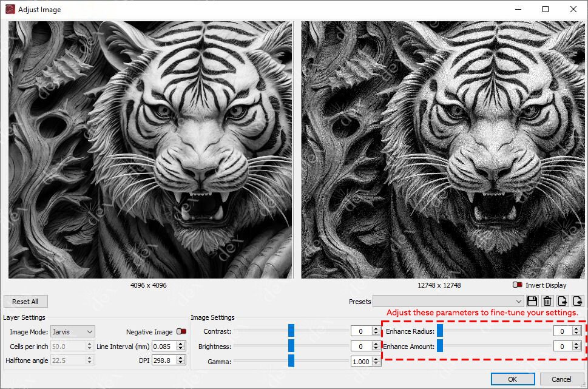Export presets to a file
Viewport: 588px width, 389px height.
click(562, 301)
